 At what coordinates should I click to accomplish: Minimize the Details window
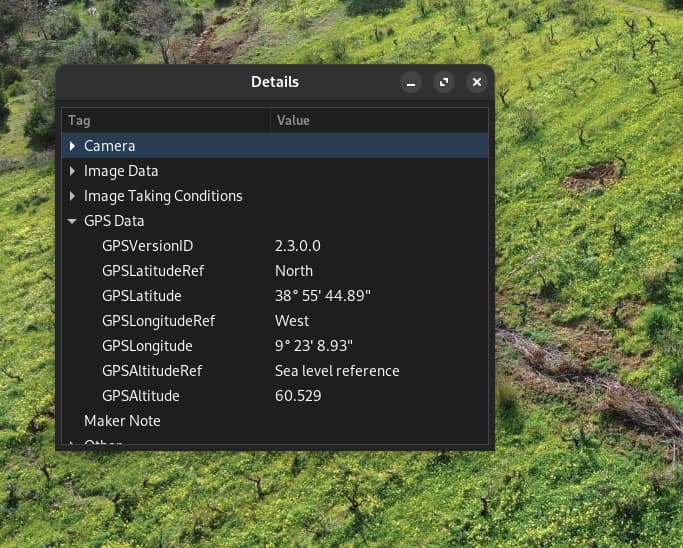(411, 82)
